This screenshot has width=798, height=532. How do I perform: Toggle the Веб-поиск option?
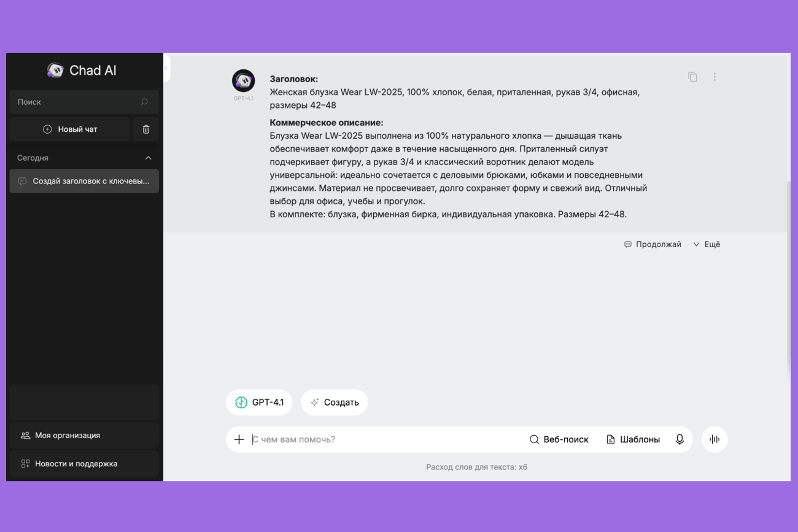pos(559,439)
